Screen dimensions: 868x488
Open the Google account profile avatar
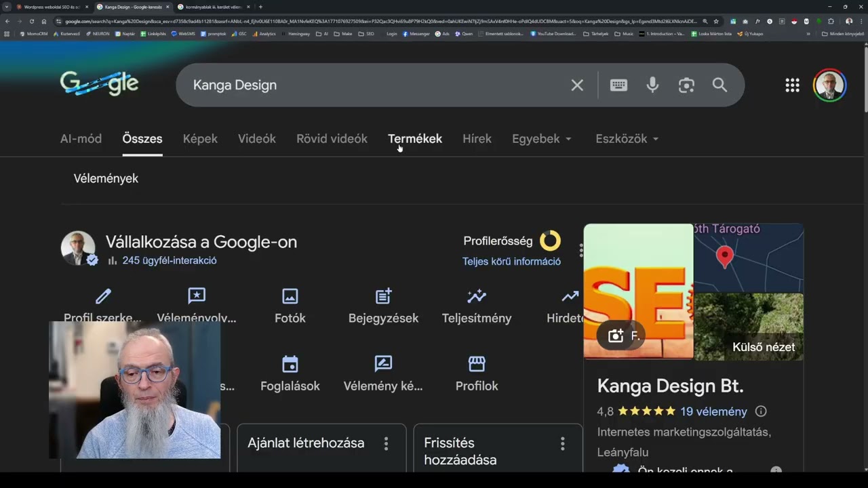pyautogui.click(x=829, y=85)
